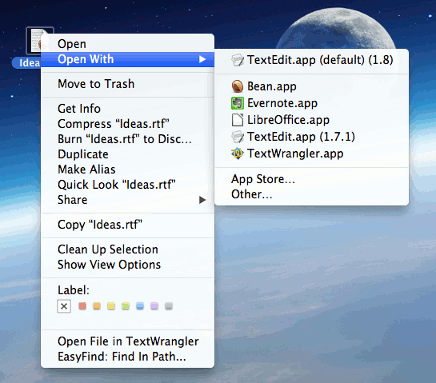
Task: Click the TextEdit default app icon
Action: [237, 60]
